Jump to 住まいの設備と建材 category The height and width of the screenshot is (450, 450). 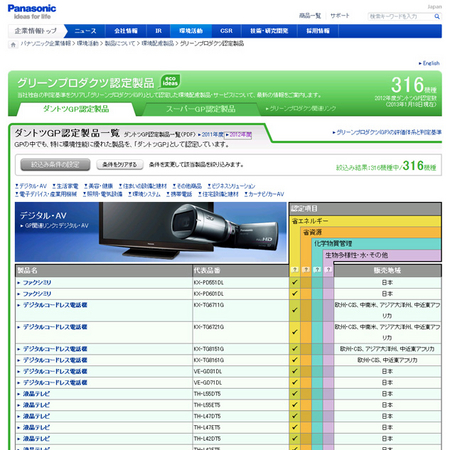point(143,186)
